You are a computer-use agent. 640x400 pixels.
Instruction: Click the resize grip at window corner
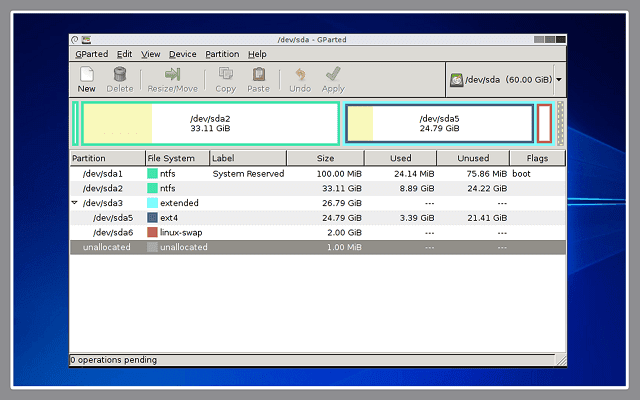coord(561,360)
